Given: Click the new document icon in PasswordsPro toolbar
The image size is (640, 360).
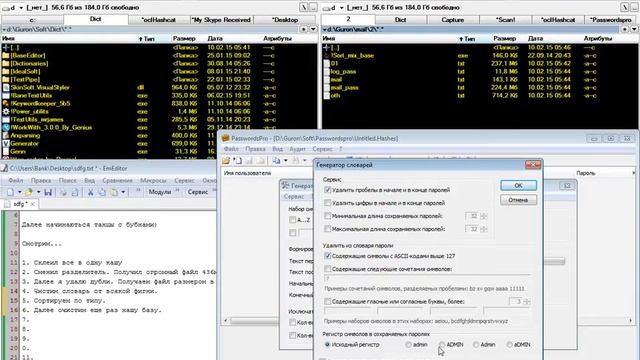Looking at the screenshot, I should pyautogui.click(x=237, y=160).
